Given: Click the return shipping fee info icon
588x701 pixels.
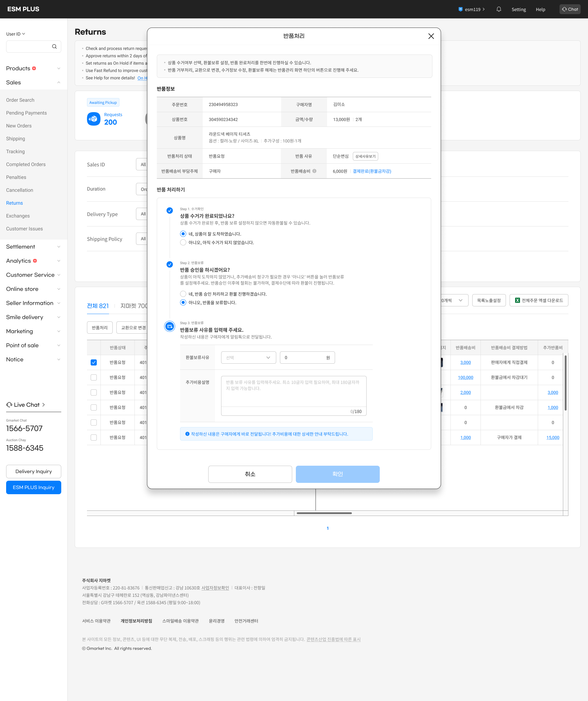Looking at the screenshot, I should tap(314, 171).
